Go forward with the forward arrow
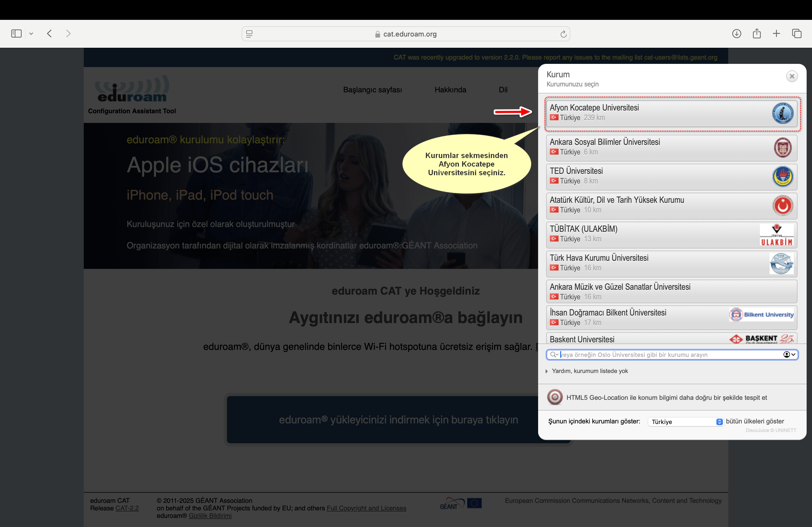812x527 pixels. [x=68, y=33]
